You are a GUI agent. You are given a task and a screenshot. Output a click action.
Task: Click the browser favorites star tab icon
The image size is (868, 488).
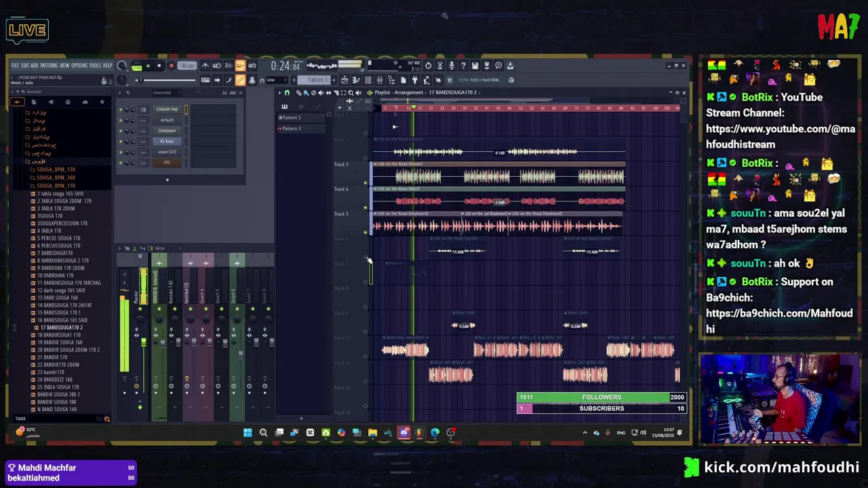(x=102, y=102)
